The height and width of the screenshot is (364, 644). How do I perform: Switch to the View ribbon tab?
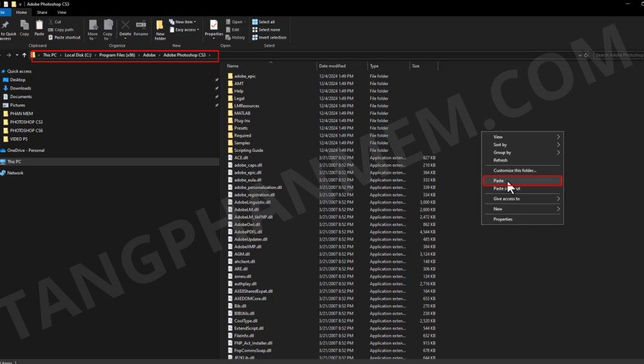tap(62, 12)
